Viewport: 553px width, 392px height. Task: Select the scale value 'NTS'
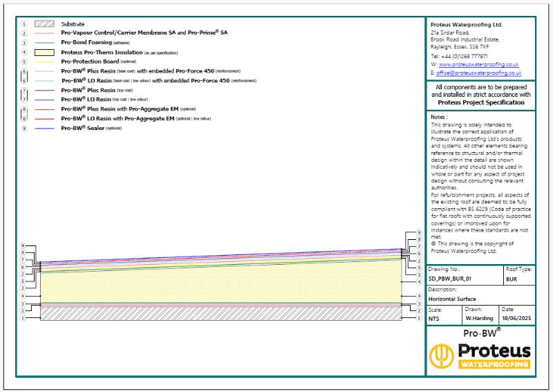434,319
